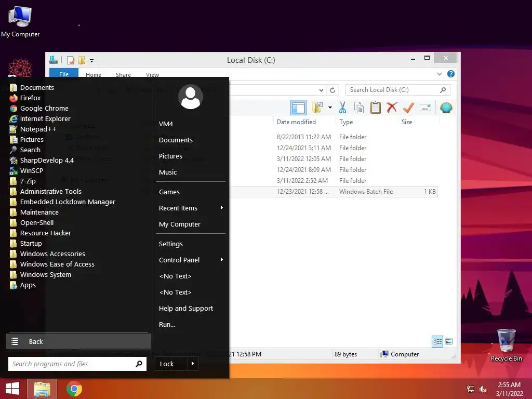Click the user account picture in start menu

point(191,97)
